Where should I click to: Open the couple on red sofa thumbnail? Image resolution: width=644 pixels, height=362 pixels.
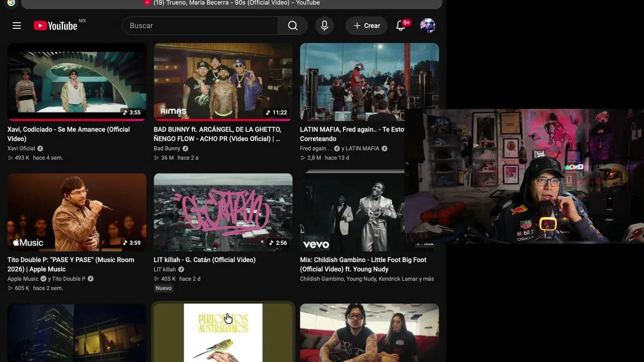pos(369,333)
